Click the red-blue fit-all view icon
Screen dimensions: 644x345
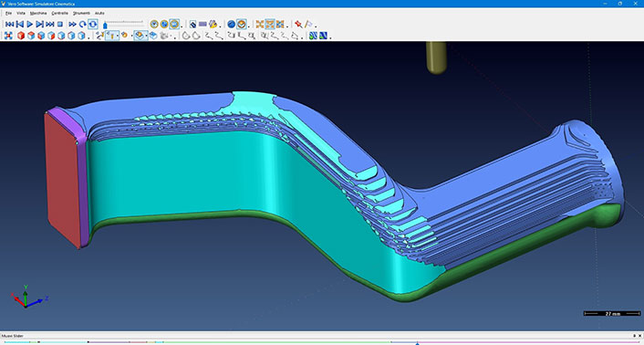(8, 36)
